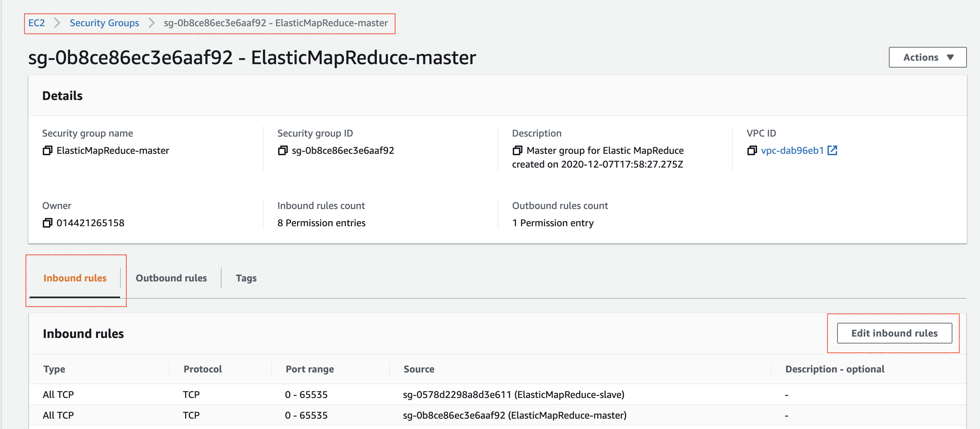Screen dimensions: 980x429
Task: Switch to the Outbound rules tab
Action: 171,278
